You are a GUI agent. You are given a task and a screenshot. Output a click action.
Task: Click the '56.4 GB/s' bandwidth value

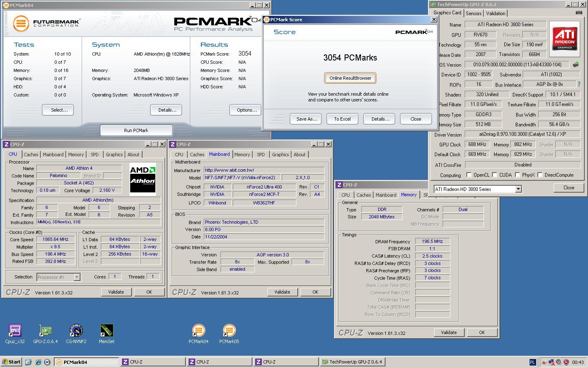[x=559, y=124]
